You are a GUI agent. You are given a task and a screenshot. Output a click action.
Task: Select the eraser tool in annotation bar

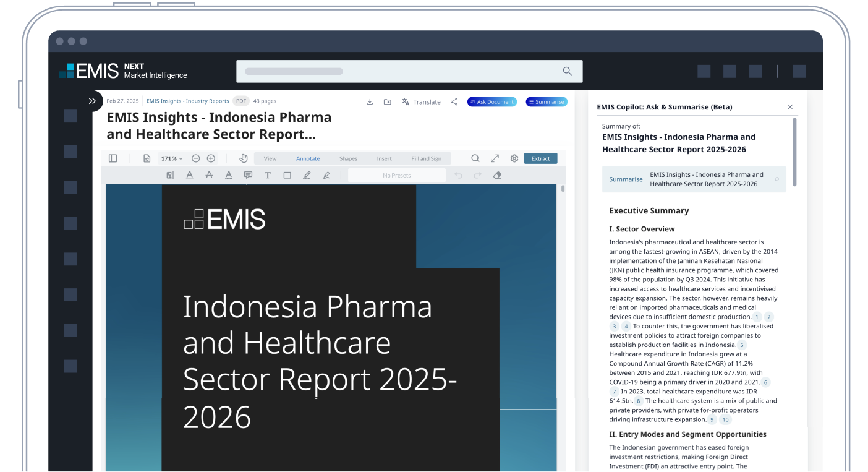pyautogui.click(x=497, y=176)
